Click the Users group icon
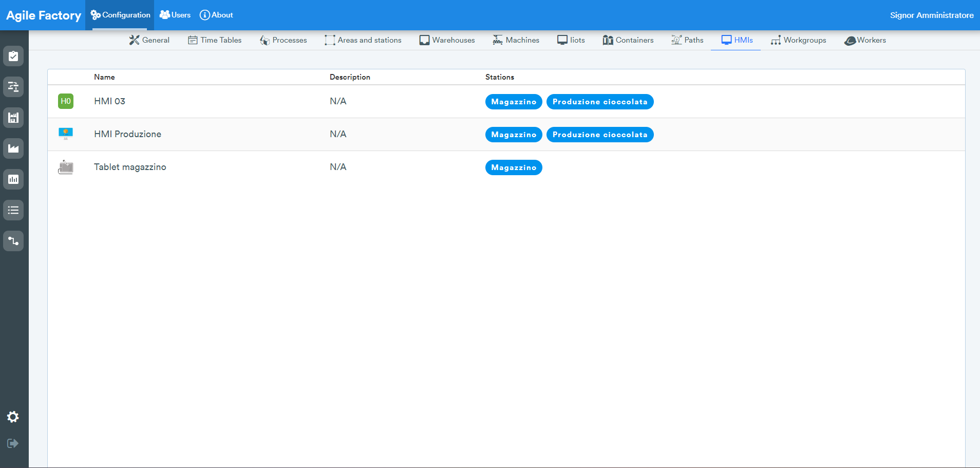This screenshot has width=980, height=468. [165, 15]
